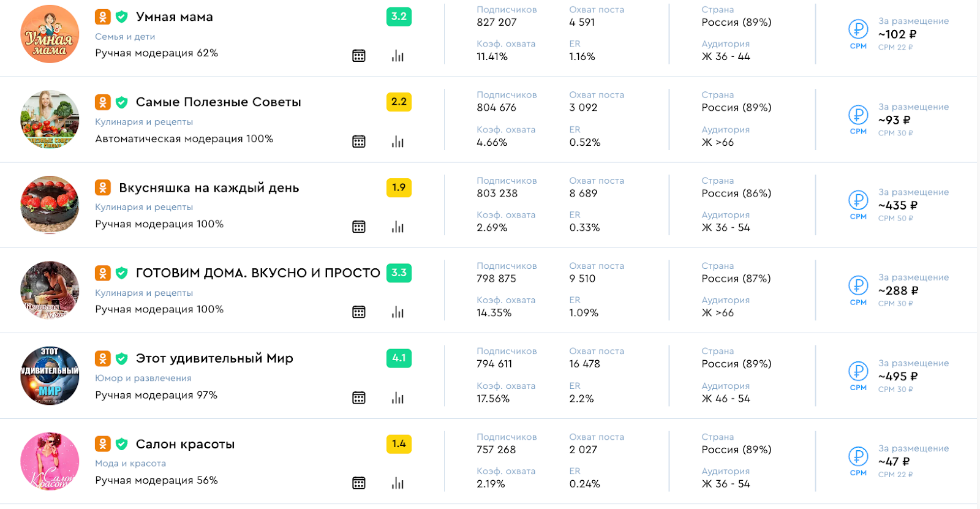Click calendar icon for Самые Полезные Советы

pos(359,141)
